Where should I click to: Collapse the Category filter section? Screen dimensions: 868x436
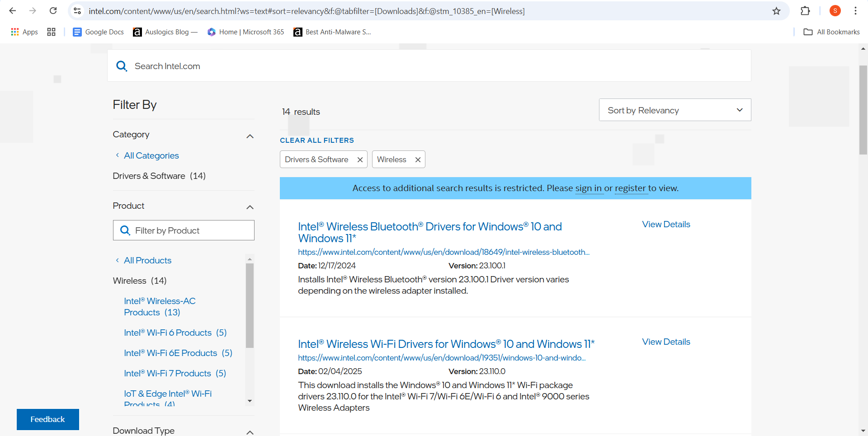250,136
